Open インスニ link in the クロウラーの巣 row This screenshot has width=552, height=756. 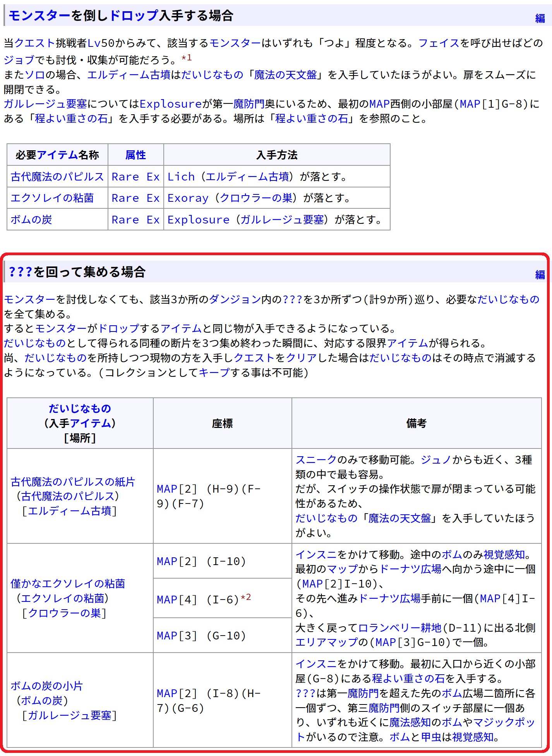point(316,555)
